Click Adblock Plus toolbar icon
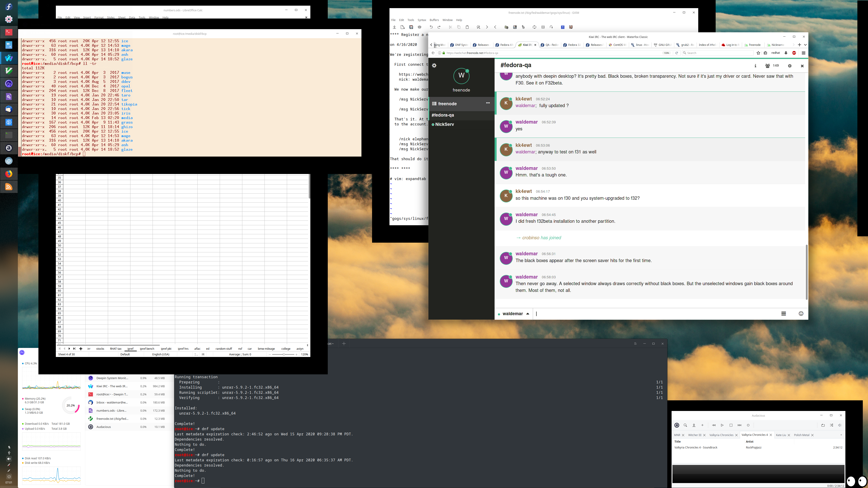Screen dimensions: 868x488 pyautogui.click(x=794, y=53)
